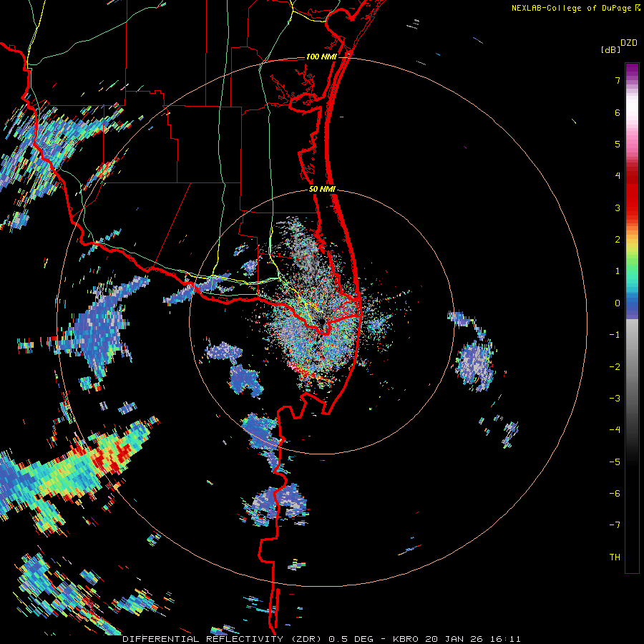This screenshot has width=644, height=644.
Task: Click the 6 value on the color scale
Action: [x=618, y=112]
